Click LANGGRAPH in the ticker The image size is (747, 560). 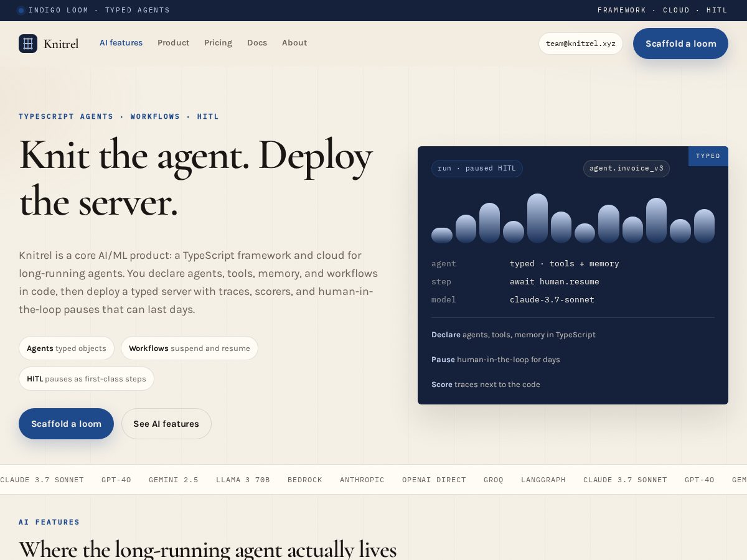tap(543, 480)
